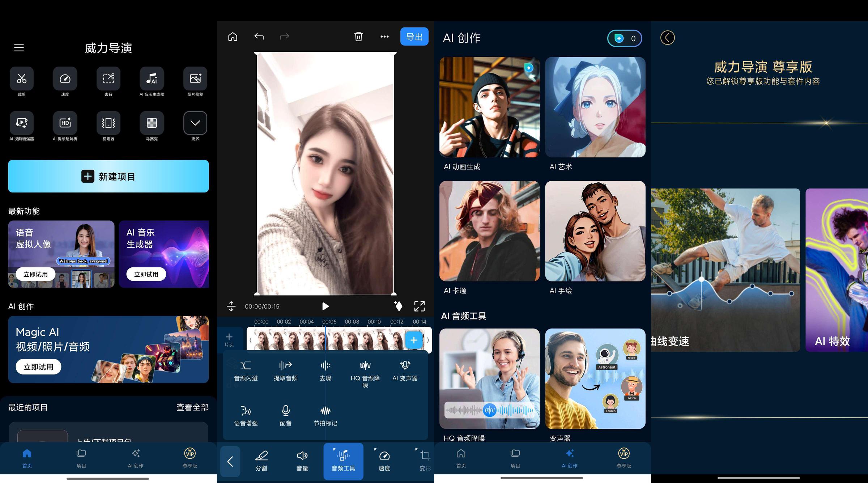Select the 去噪 denoise tool

[x=325, y=371]
